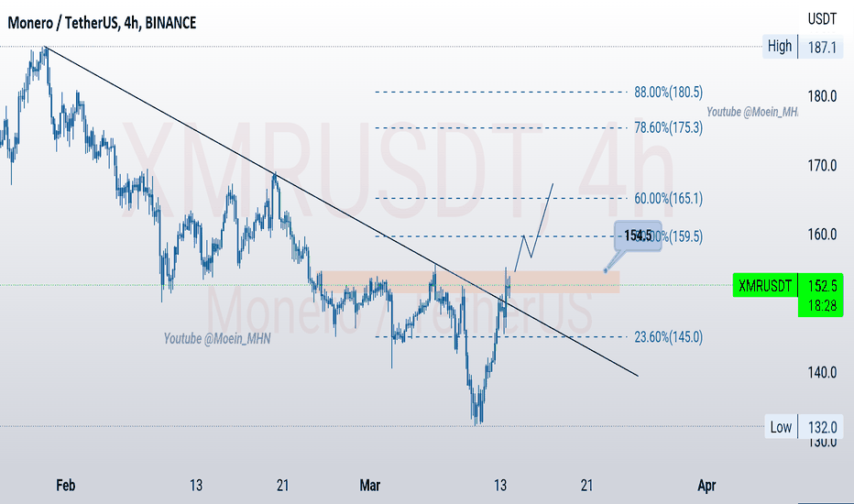
Task: Select the High 187.1 price label
Action: 803,47
